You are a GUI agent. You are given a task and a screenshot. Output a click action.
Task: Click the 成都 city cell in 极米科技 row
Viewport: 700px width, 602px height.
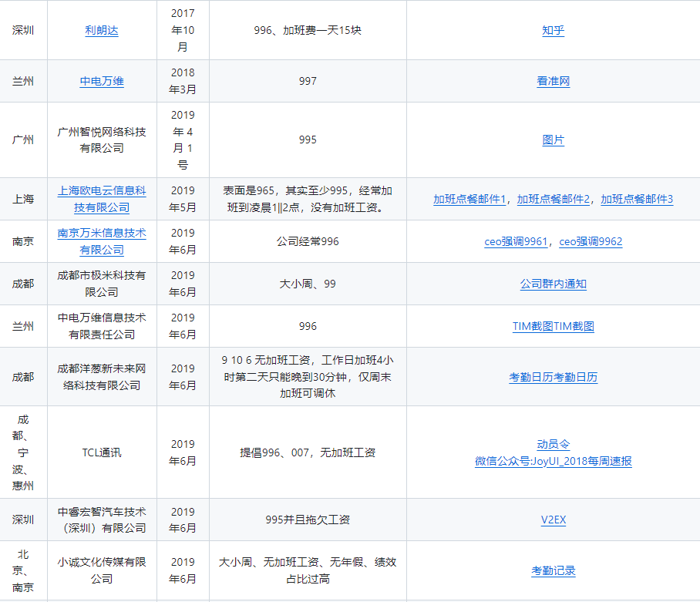(23, 284)
